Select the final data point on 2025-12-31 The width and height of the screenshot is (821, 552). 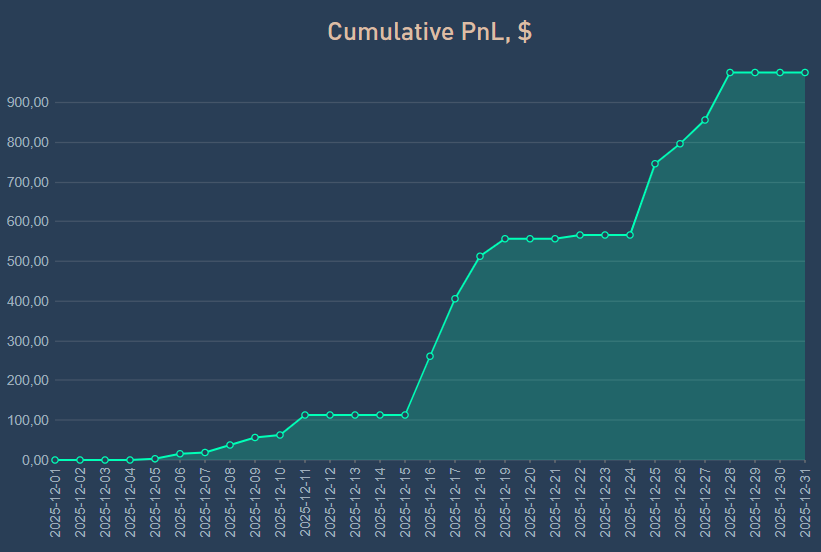(805, 73)
